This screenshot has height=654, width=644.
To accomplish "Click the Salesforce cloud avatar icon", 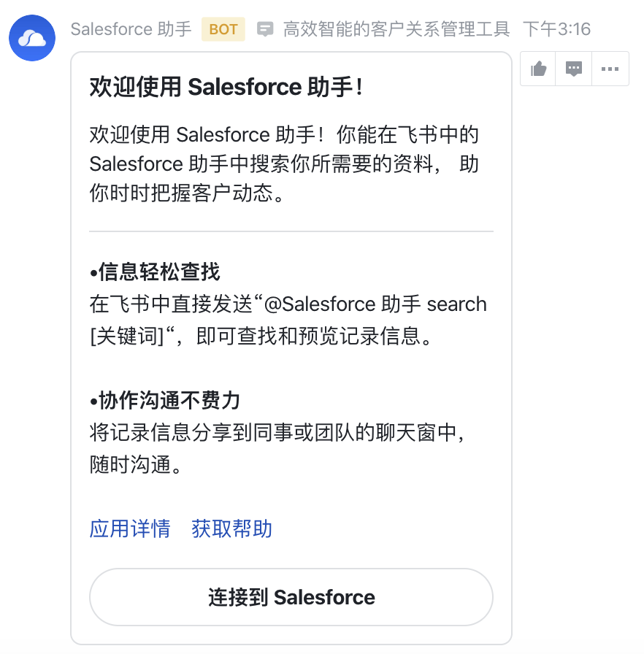I will [x=32, y=38].
